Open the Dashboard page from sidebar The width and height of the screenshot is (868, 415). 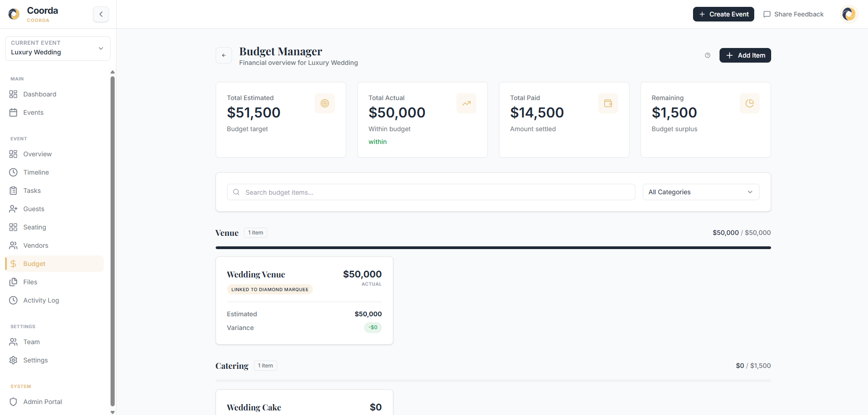pyautogui.click(x=40, y=94)
